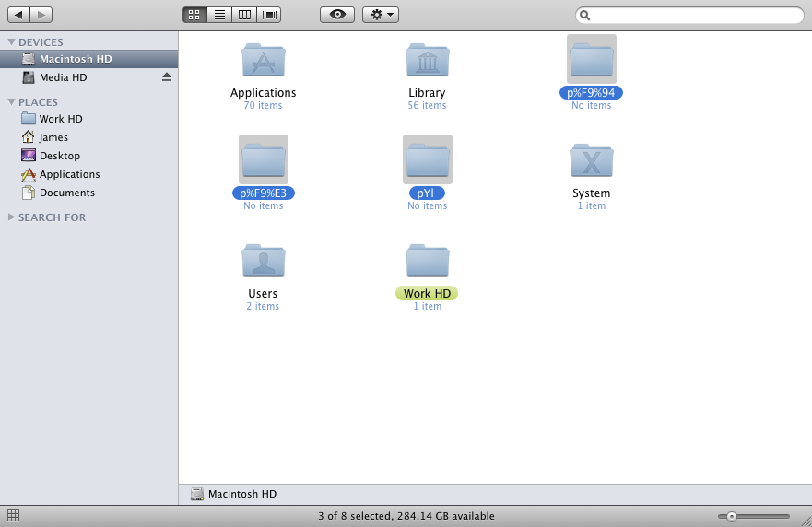
Task: Click the Applications sidebar A icon
Action: click(29, 174)
